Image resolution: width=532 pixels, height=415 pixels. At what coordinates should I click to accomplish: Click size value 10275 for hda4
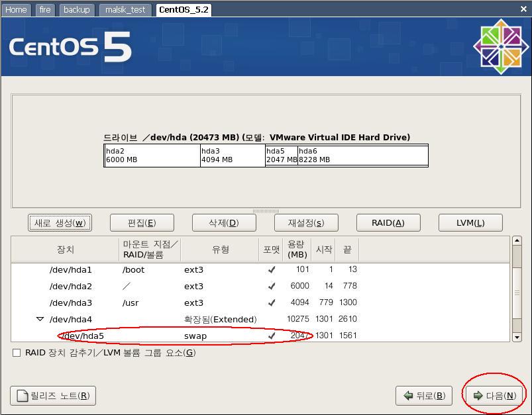[x=298, y=319]
